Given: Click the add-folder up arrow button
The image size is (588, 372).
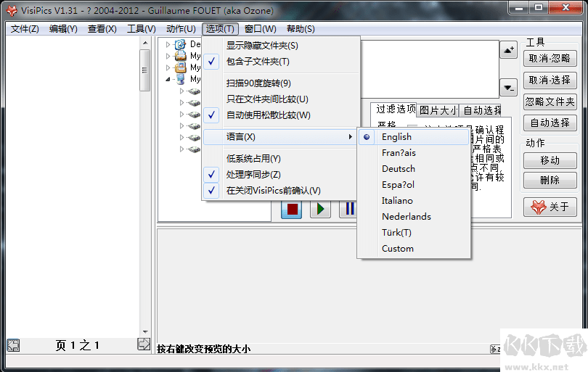Looking at the screenshot, I should 508,50.
